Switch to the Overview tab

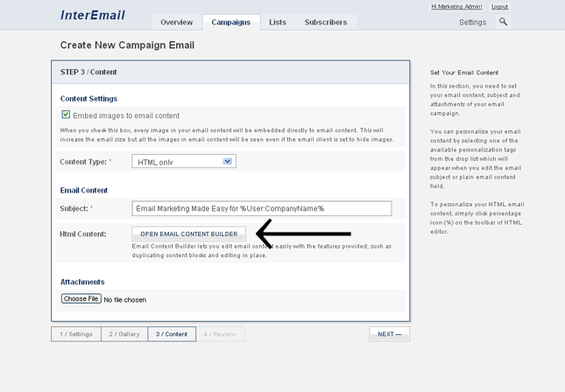[176, 23]
